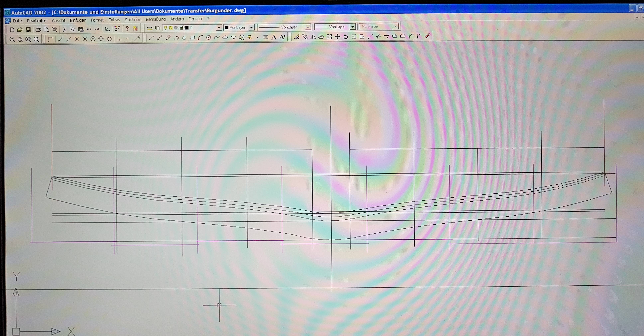This screenshot has height=336, width=644.
Task: Click the black VonLayer color swatch
Action: 227,28
